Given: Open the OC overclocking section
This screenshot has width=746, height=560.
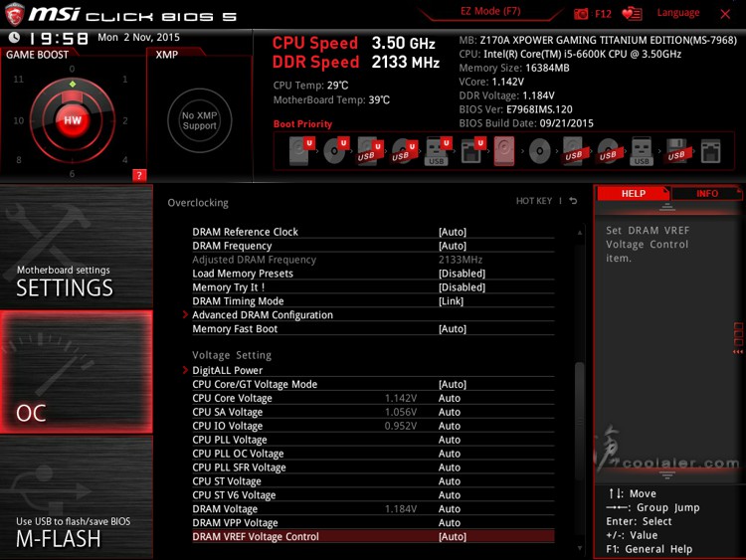Looking at the screenshot, I should pos(77,372).
